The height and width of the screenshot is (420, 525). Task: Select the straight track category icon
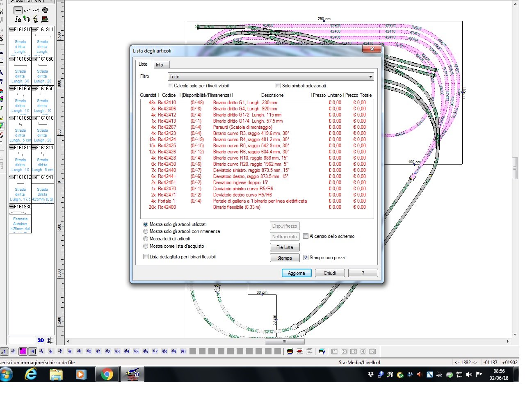pos(18,10)
